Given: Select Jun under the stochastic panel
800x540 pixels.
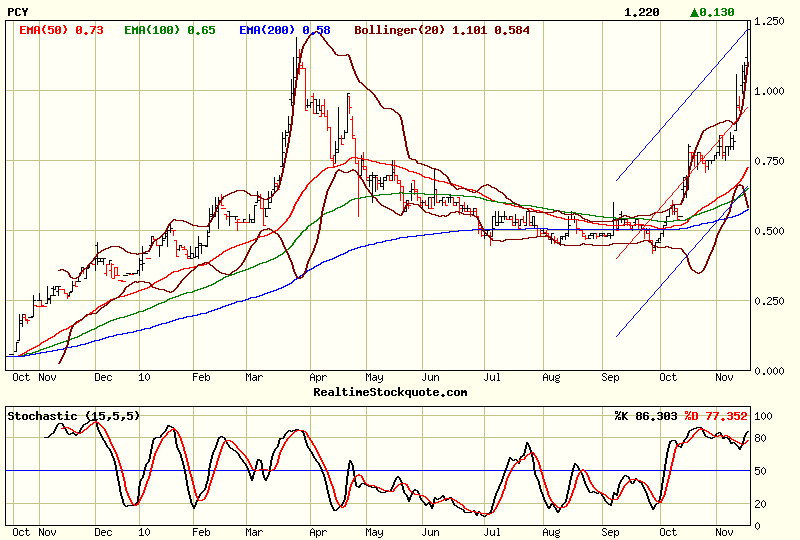Looking at the screenshot, I should (x=431, y=532).
